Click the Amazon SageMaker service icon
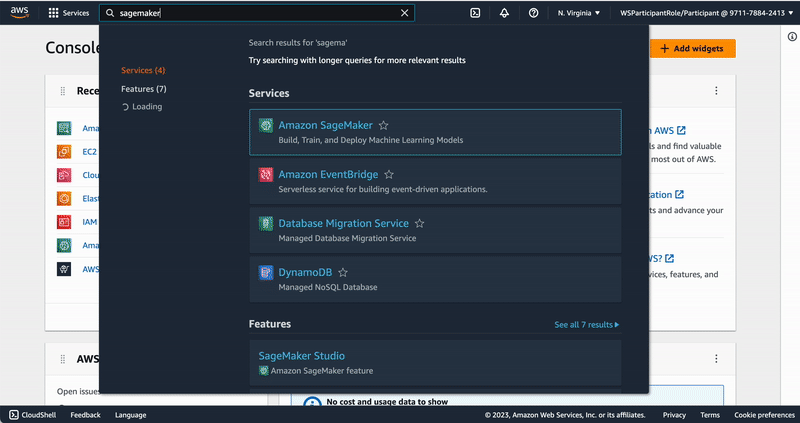The height and width of the screenshot is (423, 800). pyautogui.click(x=265, y=125)
